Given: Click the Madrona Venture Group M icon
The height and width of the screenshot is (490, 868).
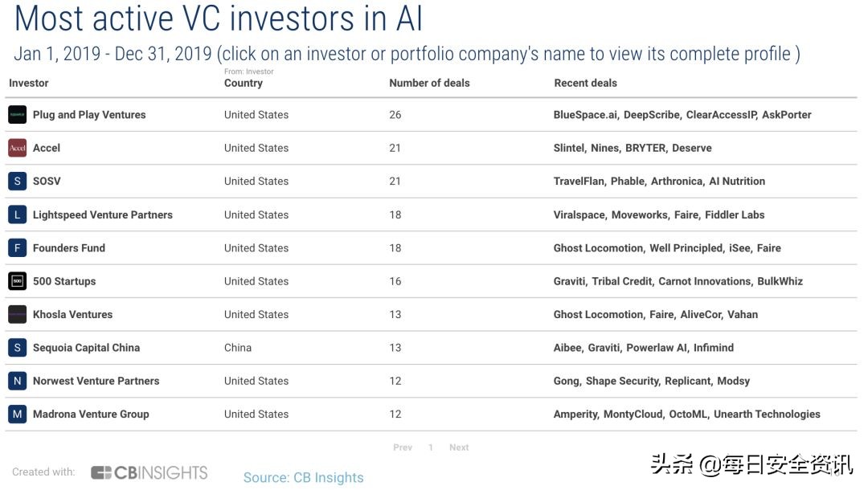Looking at the screenshot, I should coord(18,414).
